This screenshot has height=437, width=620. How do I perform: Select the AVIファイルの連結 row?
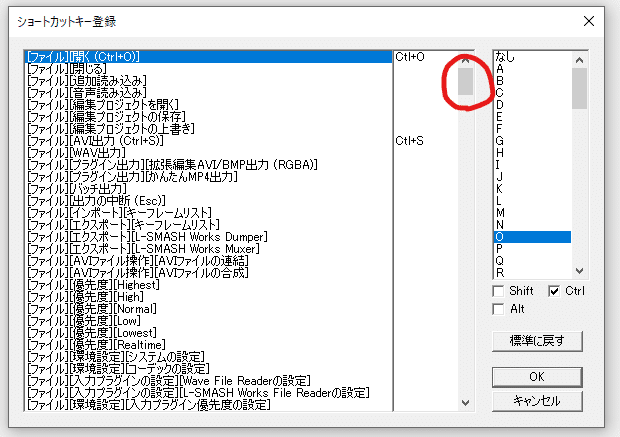point(208,261)
